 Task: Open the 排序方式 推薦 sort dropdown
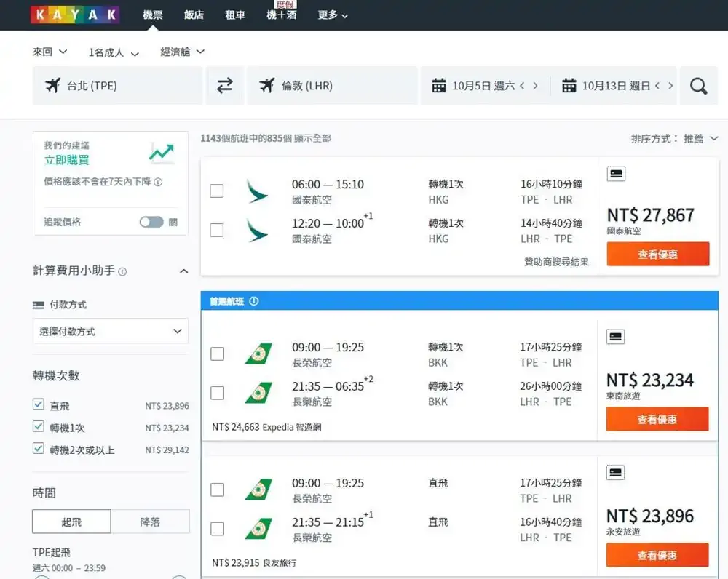point(674,138)
